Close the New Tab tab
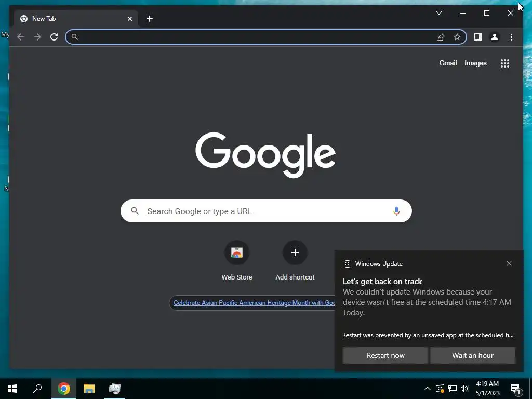Image resolution: width=532 pixels, height=399 pixels. (x=129, y=19)
